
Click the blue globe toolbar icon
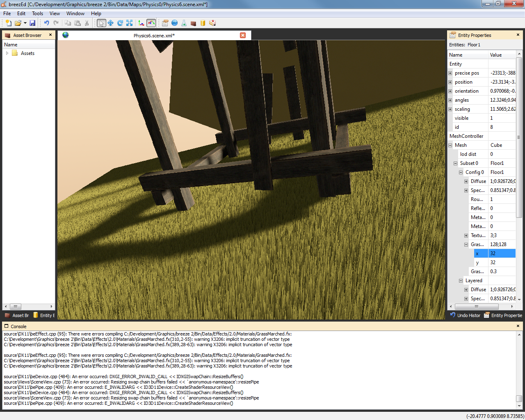(x=174, y=23)
